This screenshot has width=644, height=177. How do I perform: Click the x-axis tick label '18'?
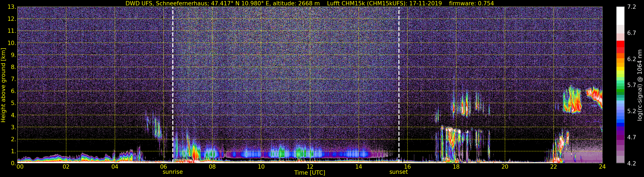[456, 166]
